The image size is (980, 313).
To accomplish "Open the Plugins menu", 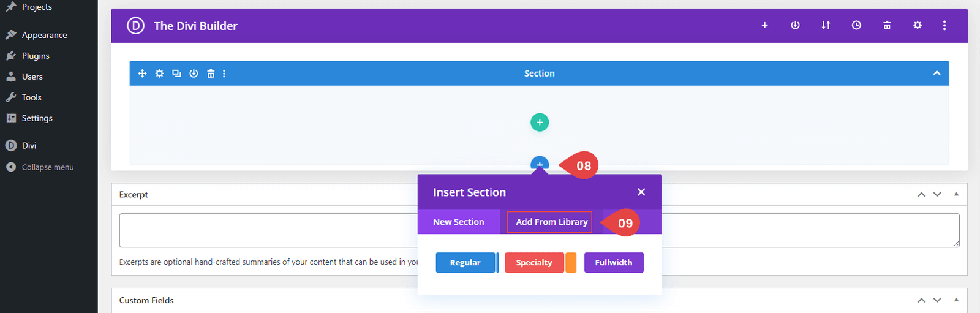I will point(36,56).
